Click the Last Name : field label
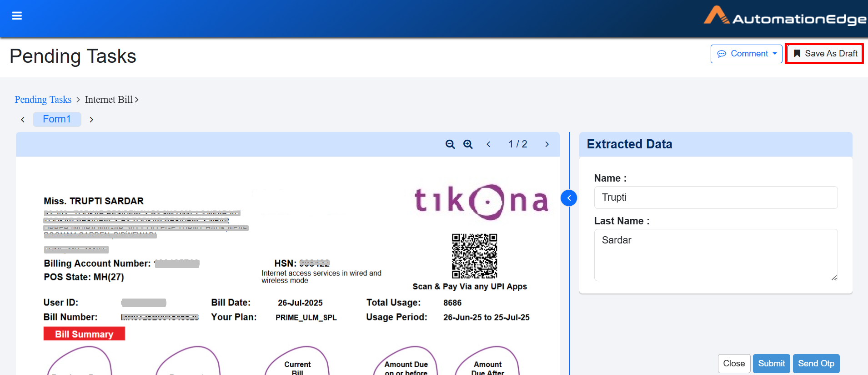 click(622, 221)
